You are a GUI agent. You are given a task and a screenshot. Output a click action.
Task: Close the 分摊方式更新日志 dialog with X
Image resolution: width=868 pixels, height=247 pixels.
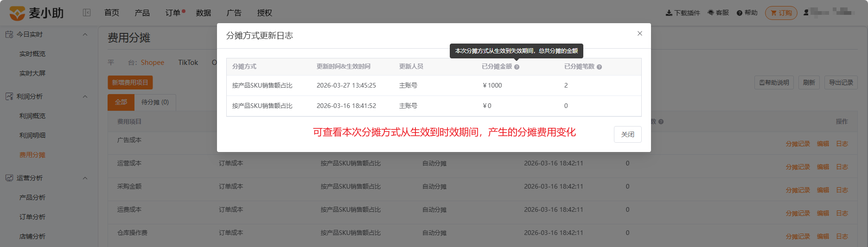(640, 33)
